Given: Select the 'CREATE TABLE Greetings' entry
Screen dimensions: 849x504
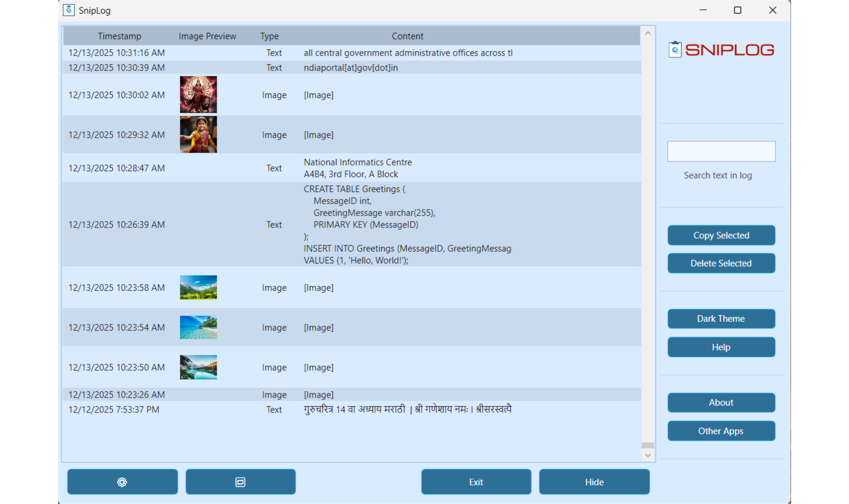Looking at the screenshot, I should click(x=352, y=224).
